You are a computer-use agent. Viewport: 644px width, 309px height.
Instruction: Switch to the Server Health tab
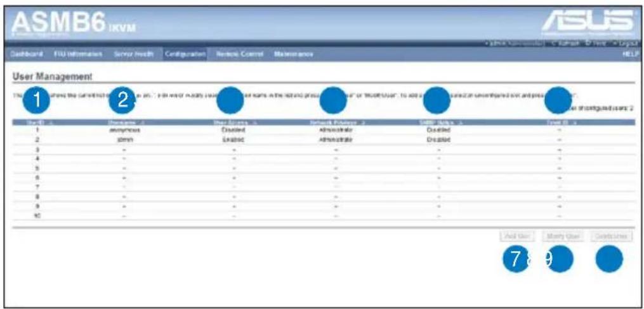click(x=134, y=54)
